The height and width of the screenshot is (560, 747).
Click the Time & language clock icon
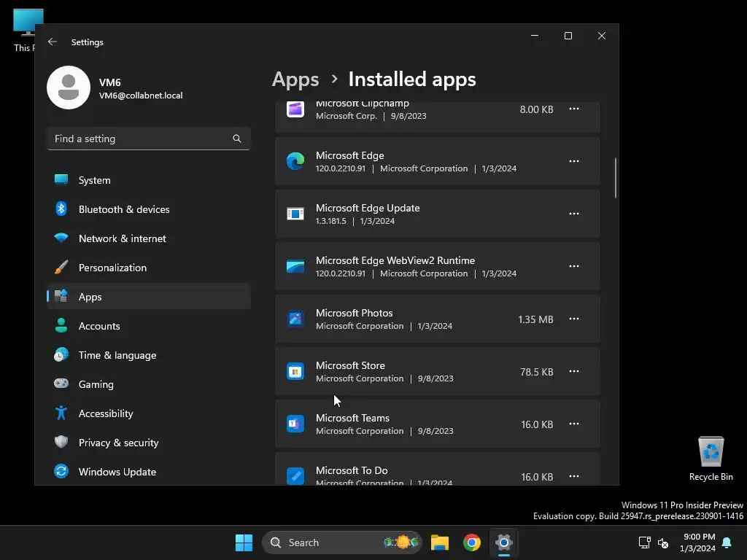pos(61,355)
